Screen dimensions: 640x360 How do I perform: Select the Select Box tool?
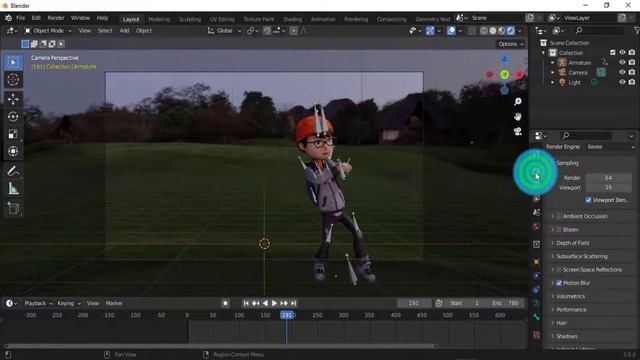click(x=13, y=62)
